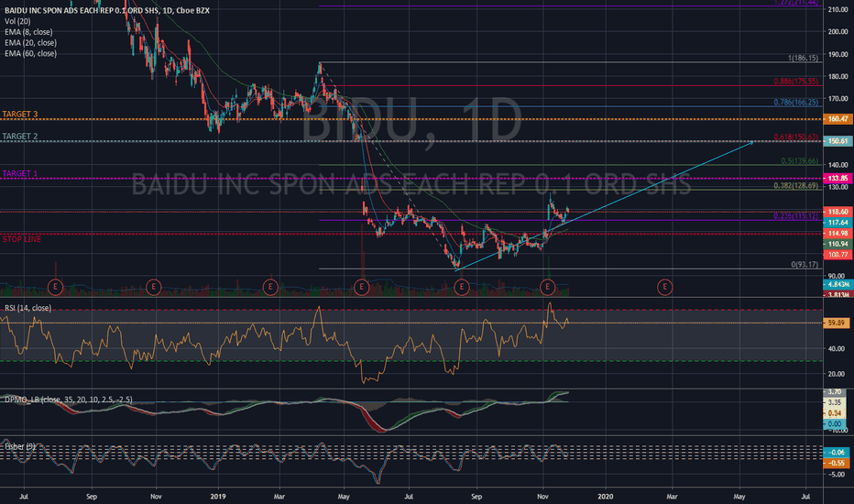Viewport: 854px width, 504px height.
Task: Select the Vol (20) indicator legend
Action: pyautogui.click(x=17, y=21)
